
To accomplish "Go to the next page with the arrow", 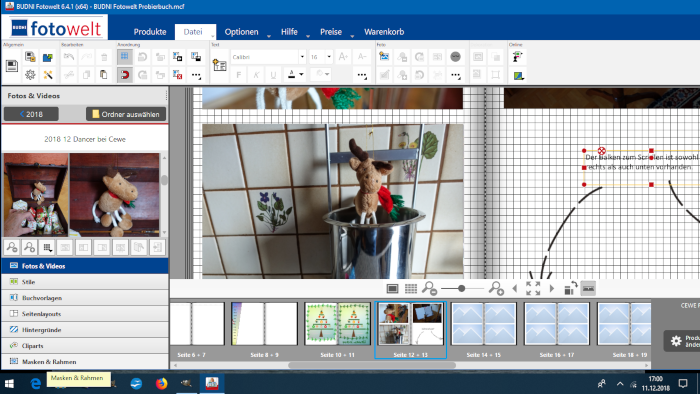I will (x=552, y=289).
